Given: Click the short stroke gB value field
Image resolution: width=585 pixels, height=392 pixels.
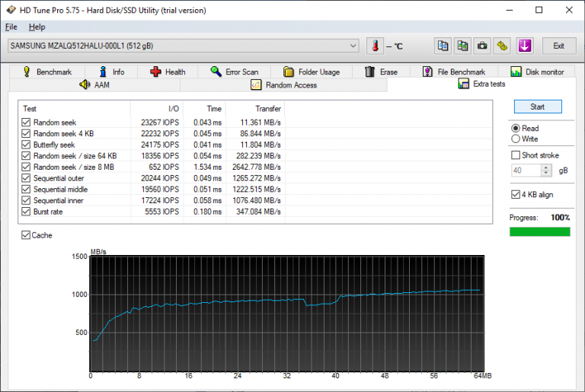Looking at the screenshot, I should point(523,171).
